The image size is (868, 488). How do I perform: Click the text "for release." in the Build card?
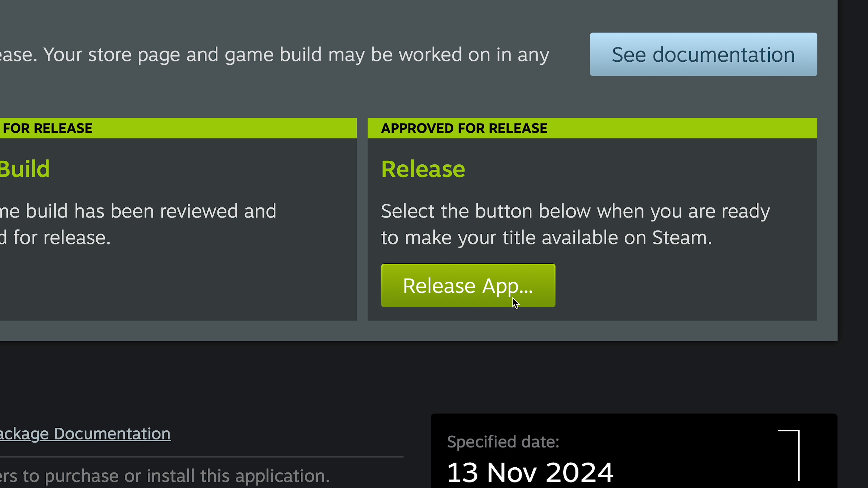coord(62,238)
